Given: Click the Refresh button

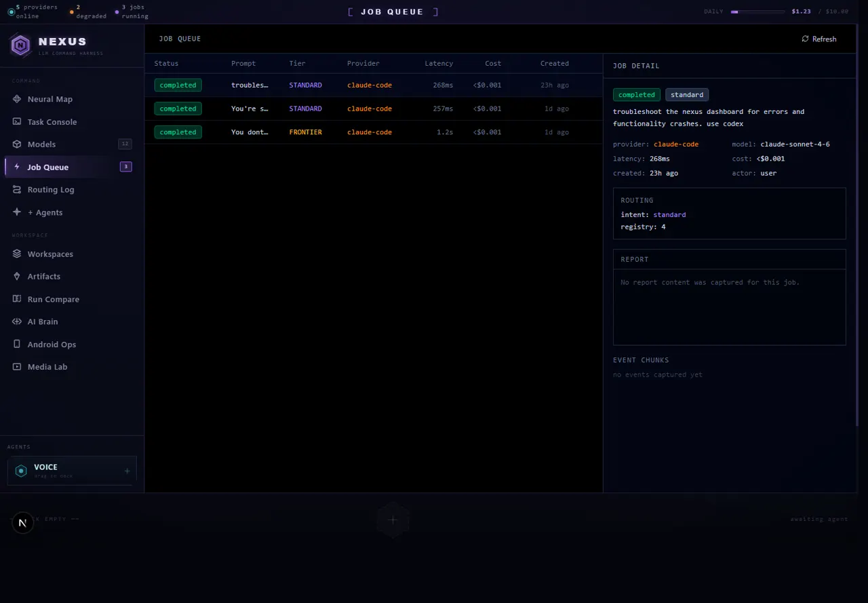Looking at the screenshot, I should coord(819,39).
